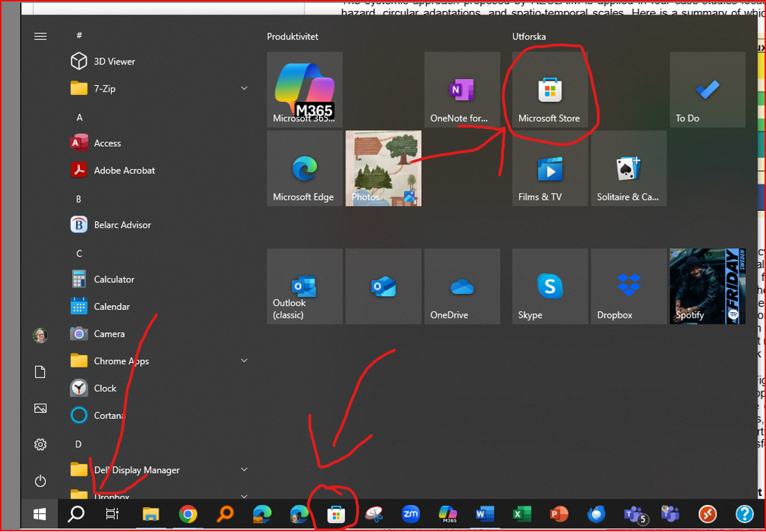Open the Power options button
766x532 pixels.
40,481
